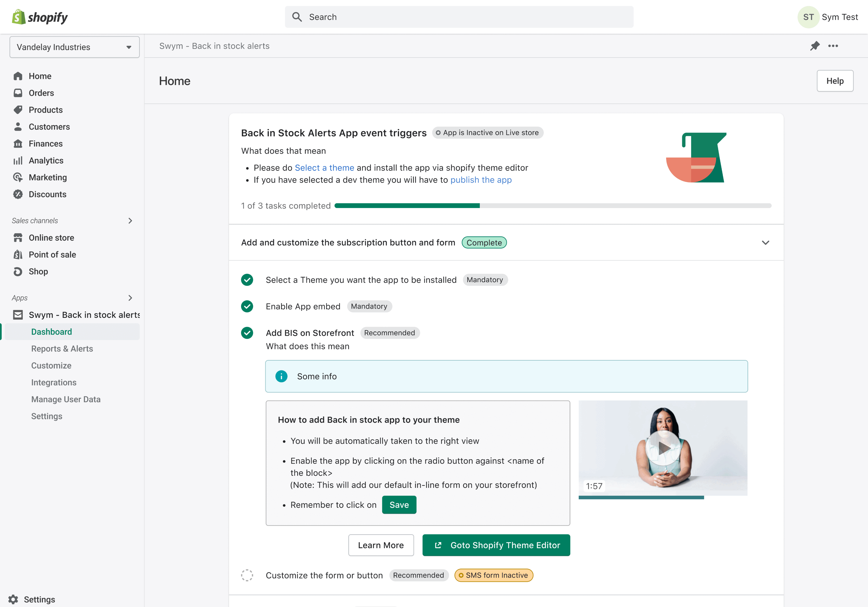
Task: Follow the publish the app link
Action: [x=481, y=180]
